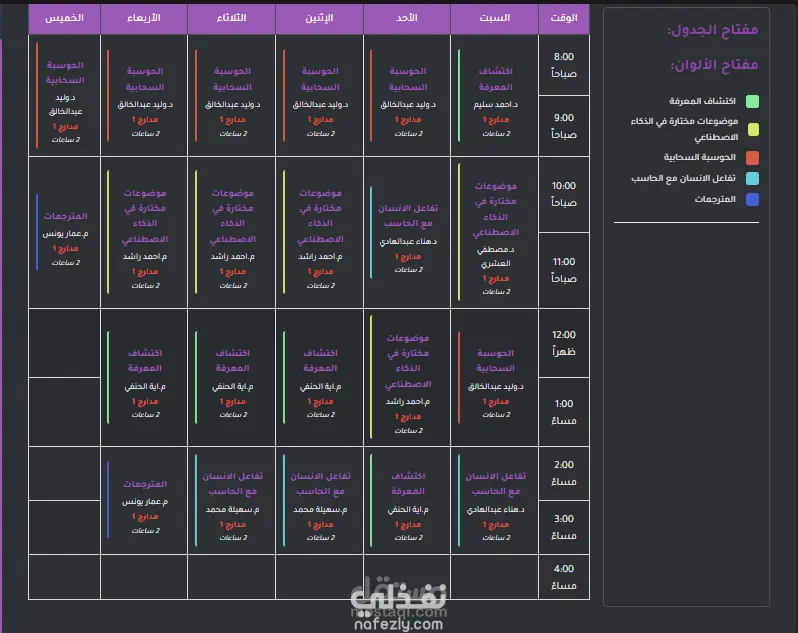
Task: Open Wednesday 10:00 موضوعات مختارة class
Action: click(x=144, y=233)
